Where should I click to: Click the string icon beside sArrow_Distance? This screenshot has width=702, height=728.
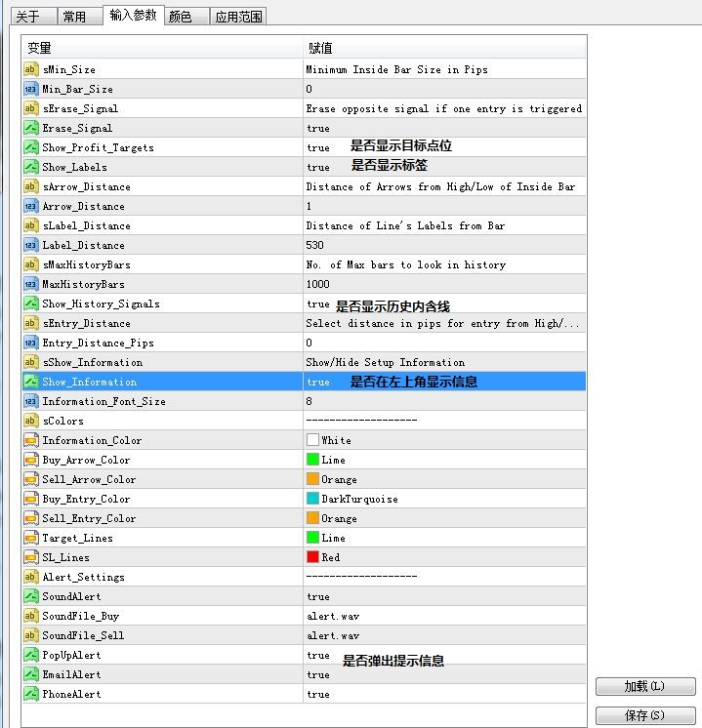pyautogui.click(x=30, y=186)
